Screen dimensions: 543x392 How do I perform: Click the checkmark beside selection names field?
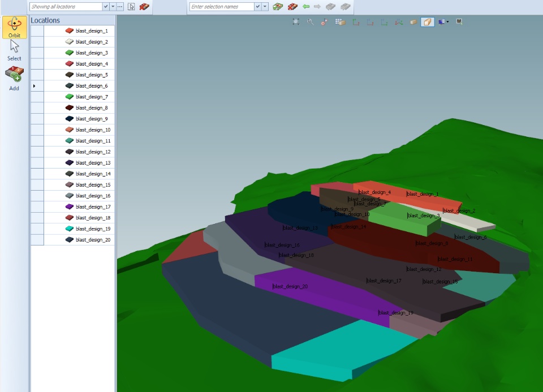[258, 7]
